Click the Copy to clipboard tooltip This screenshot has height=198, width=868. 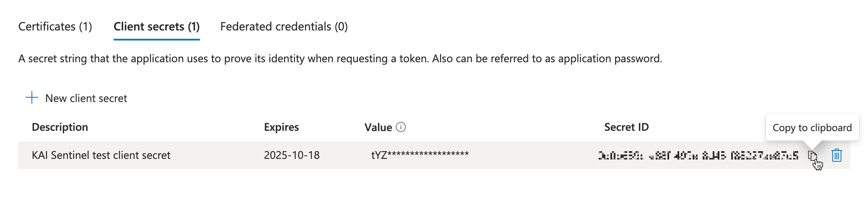click(812, 128)
